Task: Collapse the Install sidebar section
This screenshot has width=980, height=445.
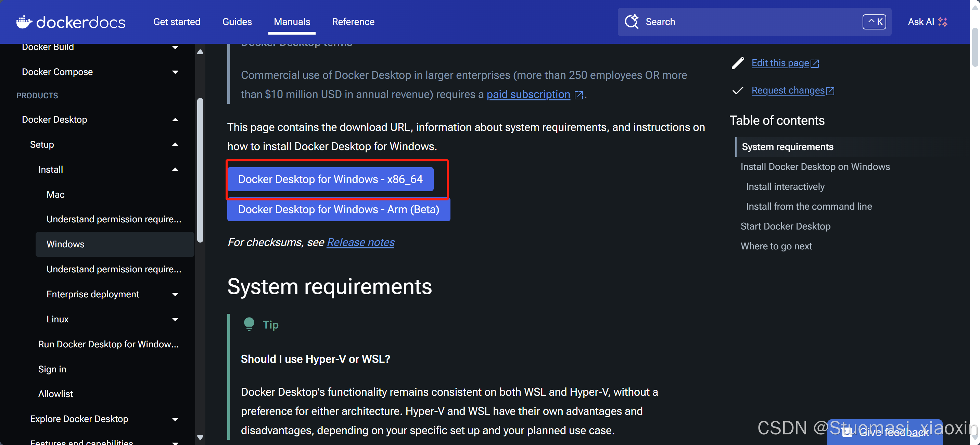Action: (x=175, y=169)
